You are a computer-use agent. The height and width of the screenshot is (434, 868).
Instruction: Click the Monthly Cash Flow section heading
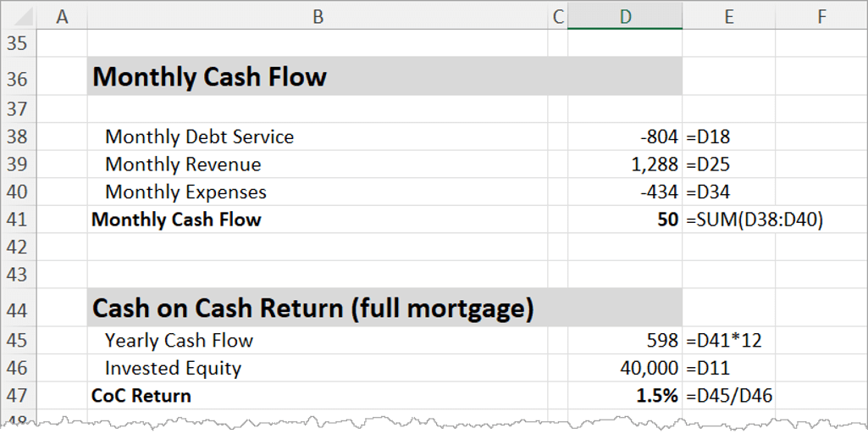click(209, 77)
